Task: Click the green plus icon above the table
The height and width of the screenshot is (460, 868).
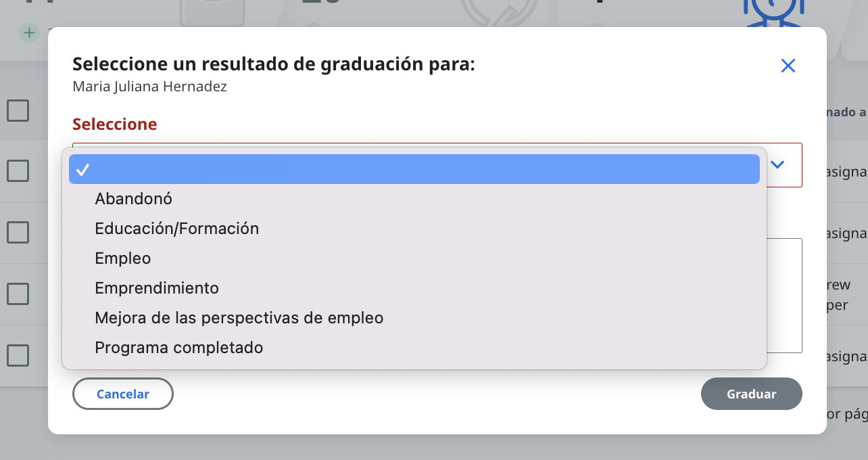Action: pos(28,32)
